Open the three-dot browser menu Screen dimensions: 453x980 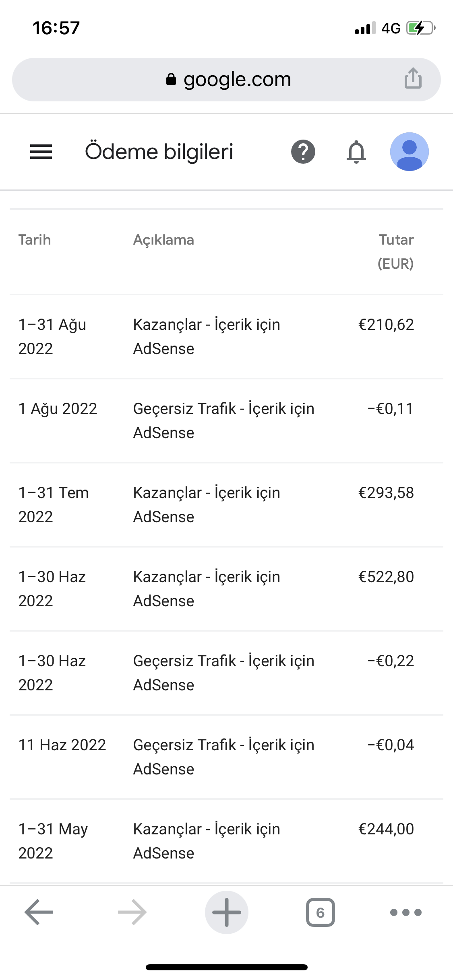coord(406,912)
